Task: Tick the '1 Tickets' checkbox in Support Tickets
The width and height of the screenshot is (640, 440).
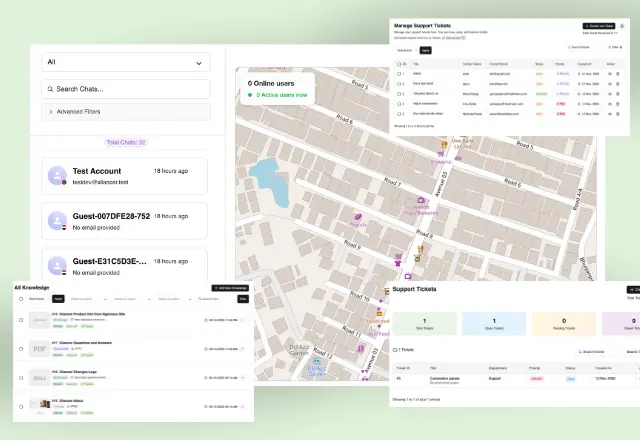Action: click(395, 350)
